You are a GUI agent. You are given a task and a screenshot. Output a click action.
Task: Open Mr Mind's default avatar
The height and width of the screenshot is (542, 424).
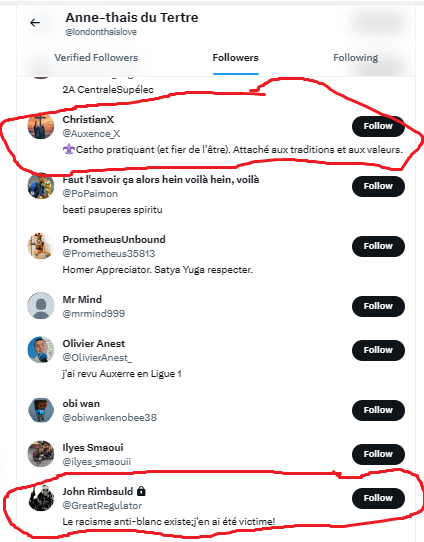coord(41,306)
